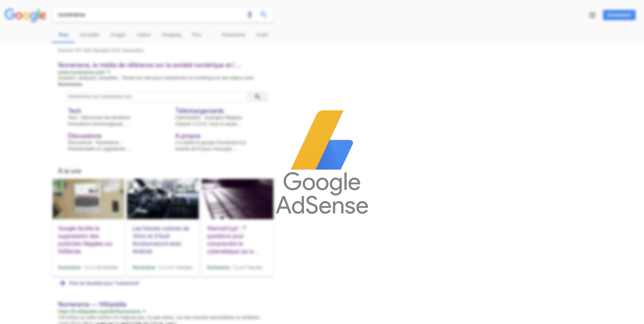The height and width of the screenshot is (324, 644).
Task: Click the search on numerama.com input field
Action: (156, 96)
